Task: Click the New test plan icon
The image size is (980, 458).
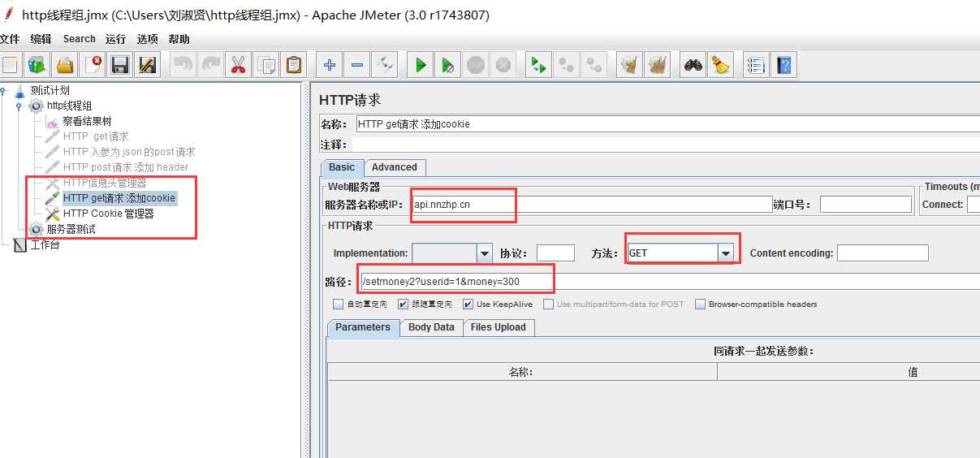Action: coord(10,65)
